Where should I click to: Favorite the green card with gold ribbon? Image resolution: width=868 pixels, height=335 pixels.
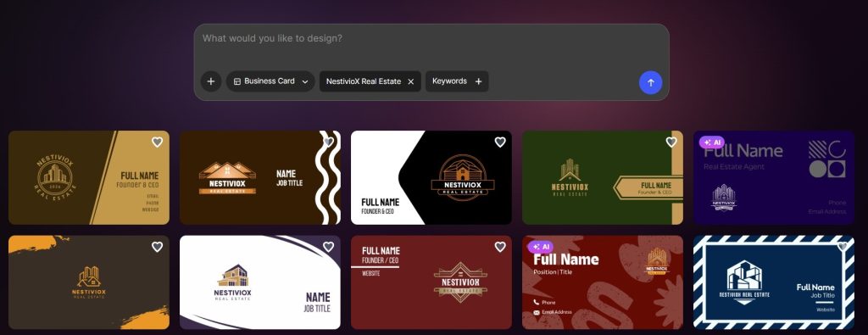point(671,142)
